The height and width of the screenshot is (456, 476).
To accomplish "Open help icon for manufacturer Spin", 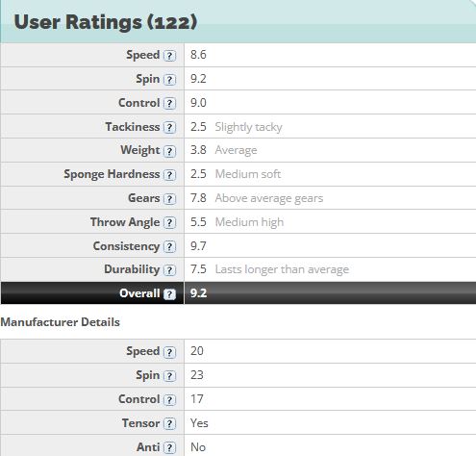I will (x=169, y=376).
